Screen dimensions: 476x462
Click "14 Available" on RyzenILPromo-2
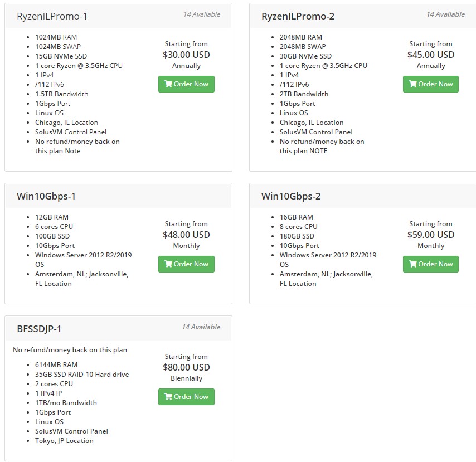[445, 14]
